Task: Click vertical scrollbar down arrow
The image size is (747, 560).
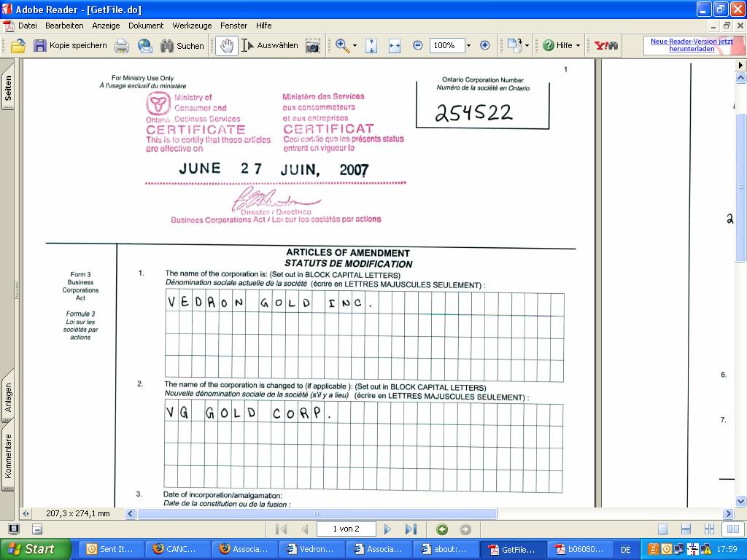Action: [x=740, y=501]
